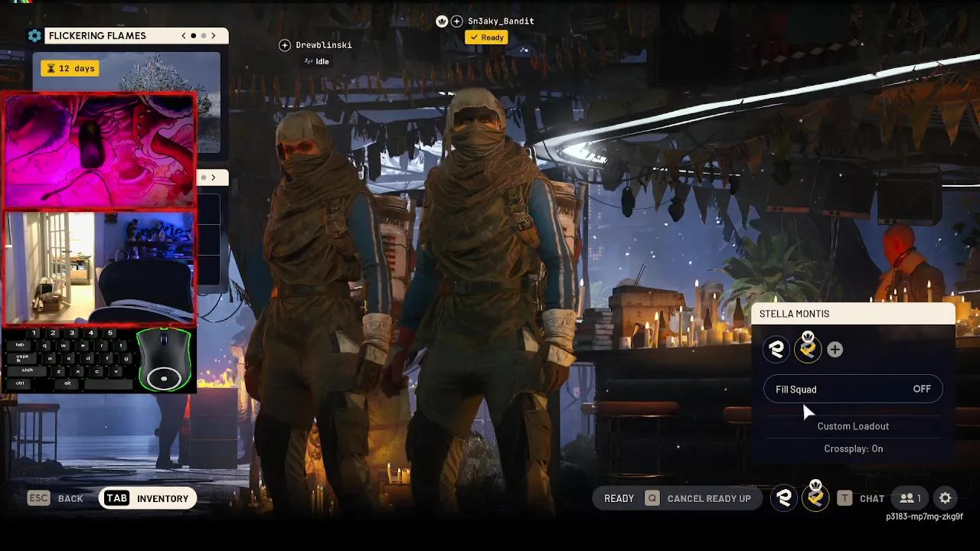Click the STELLA MONTIS panel header

click(x=853, y=314)
